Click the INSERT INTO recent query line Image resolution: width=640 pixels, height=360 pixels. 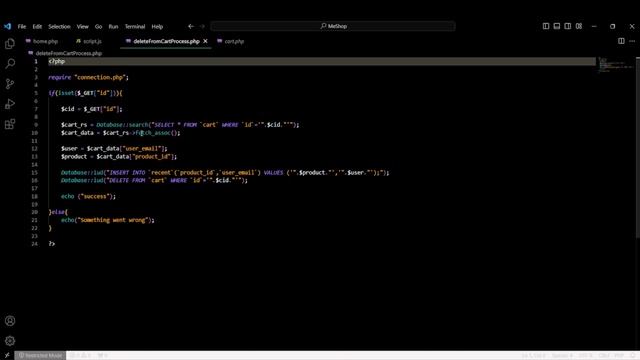coord(225,173)
